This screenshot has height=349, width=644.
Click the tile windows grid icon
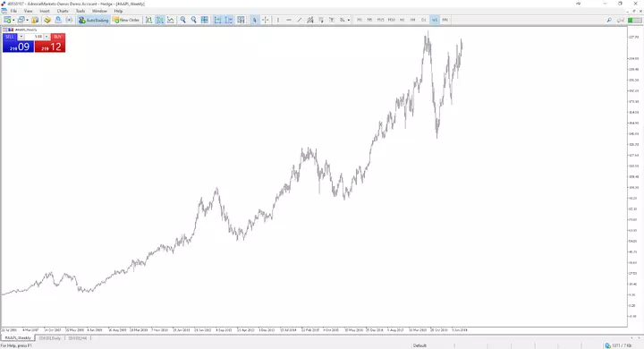[204, 20]
